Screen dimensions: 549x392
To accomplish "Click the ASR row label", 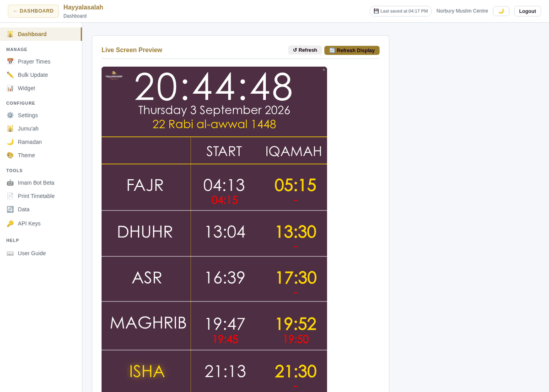I will point(147,278).
